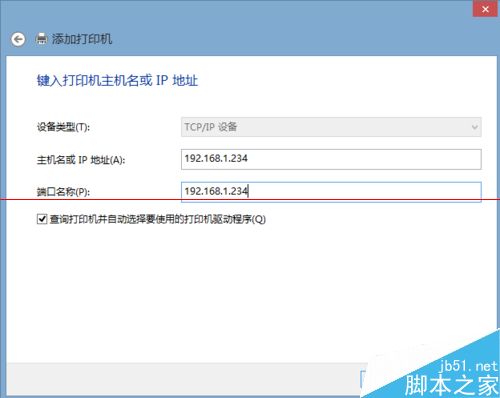Image resolution: width=500 pixels, height=398 pixels.
Task: Focus the 主机名或 IP 地址 input field
Action: (331, 159)
